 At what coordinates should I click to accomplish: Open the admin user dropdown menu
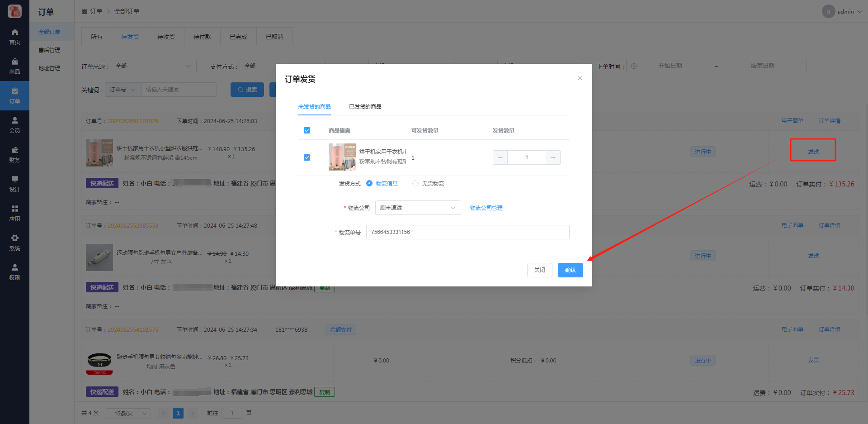[x=844, y=12]
